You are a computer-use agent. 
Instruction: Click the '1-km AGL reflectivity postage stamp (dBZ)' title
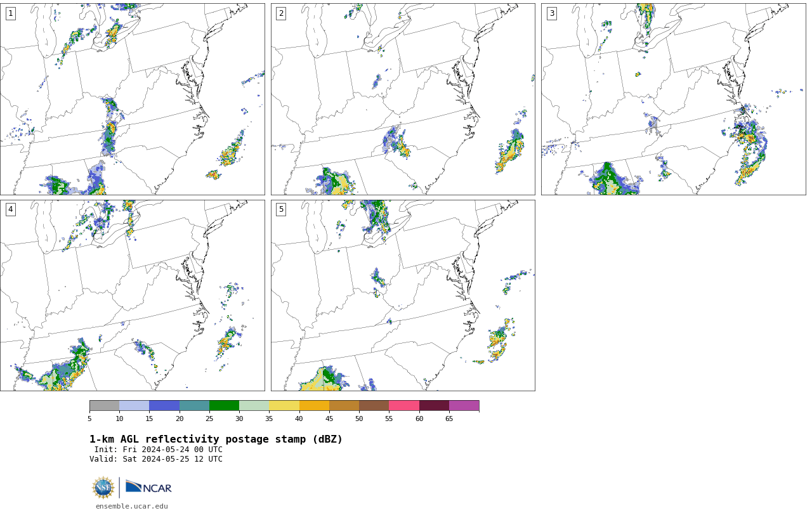click(x=216, y=439)
